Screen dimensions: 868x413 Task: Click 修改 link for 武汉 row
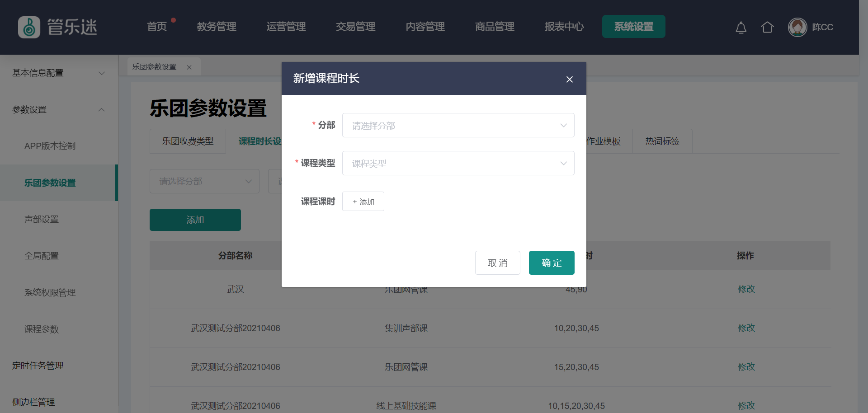click(746, 289)
